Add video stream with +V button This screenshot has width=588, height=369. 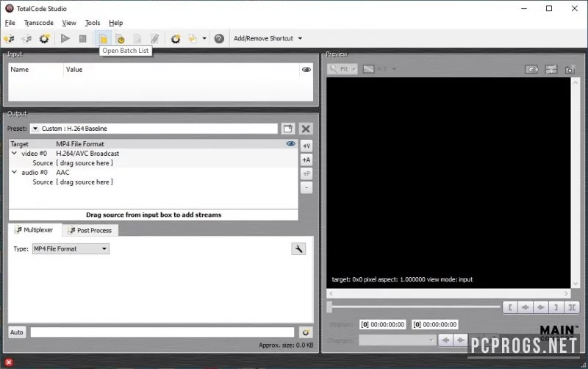pos(306,146)
